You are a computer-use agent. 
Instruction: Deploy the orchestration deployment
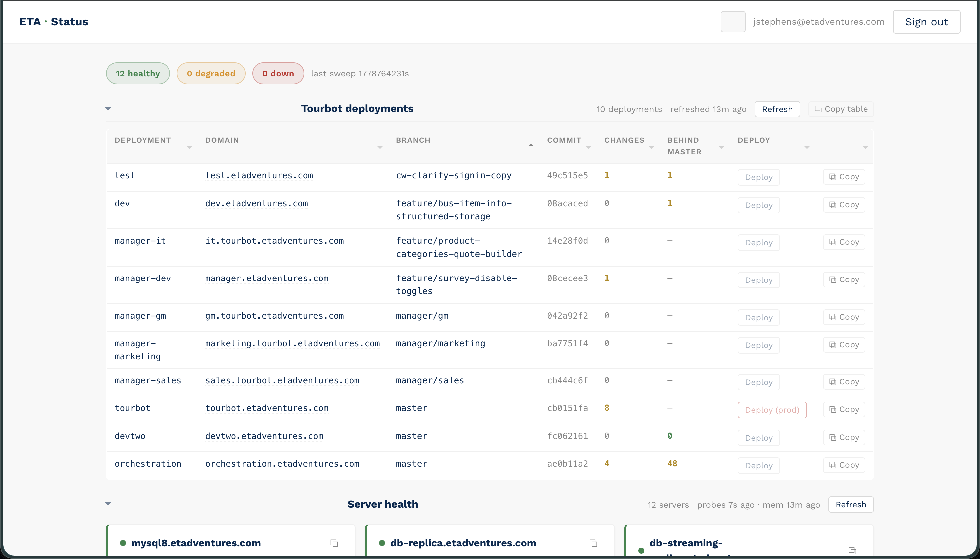coord(758,466)
